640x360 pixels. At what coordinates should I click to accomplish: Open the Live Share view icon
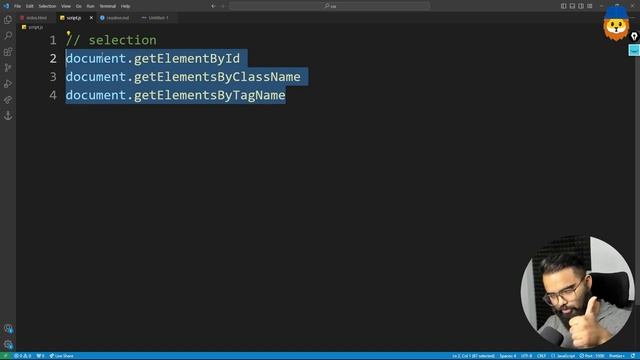(x=8, y=100)
